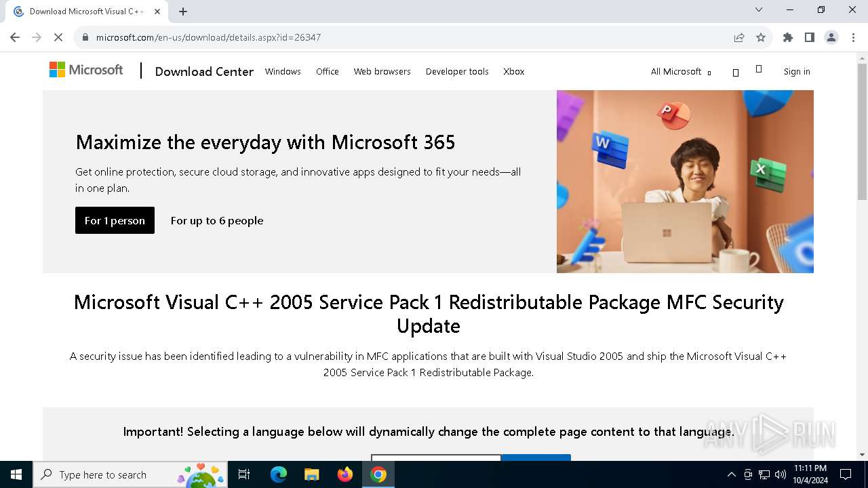Click Sign in link
Screen dimensions: 868x488
tap(797, 71)
